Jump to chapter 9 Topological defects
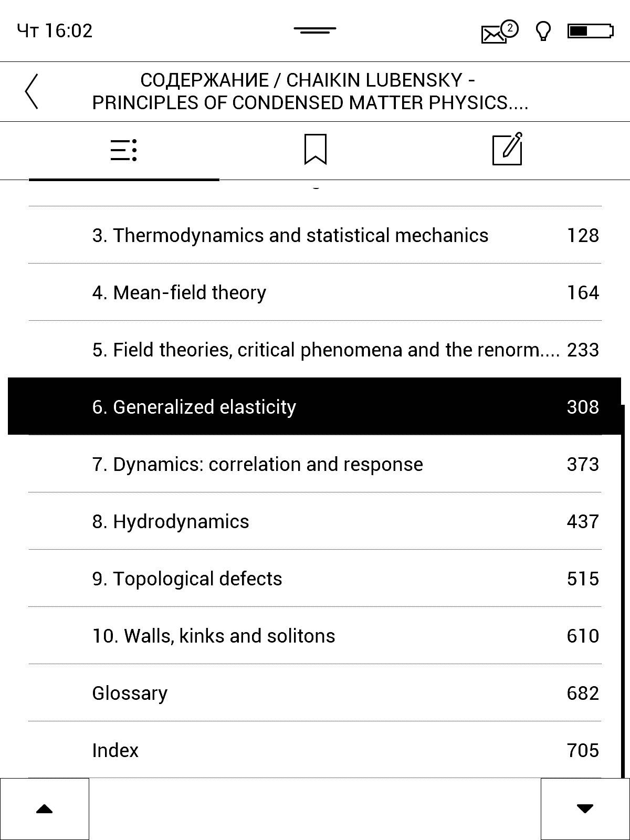Viewport: 630px width, 840px height. [315, 579]
